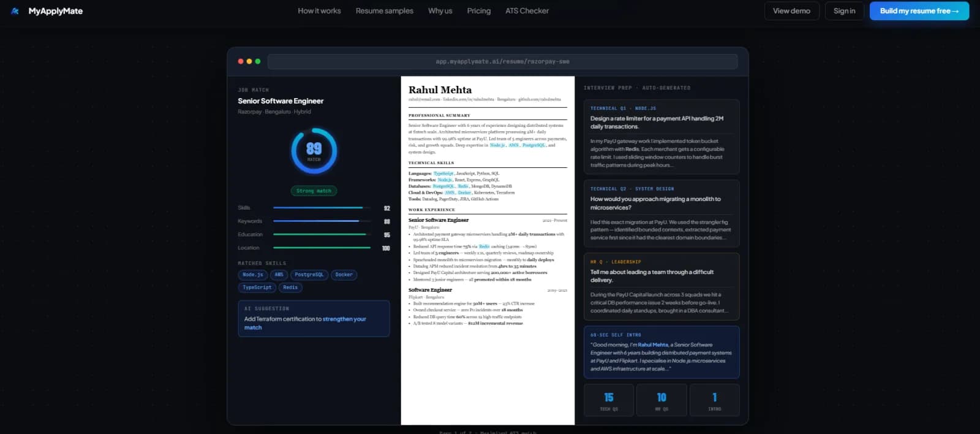Click the Job Match label

tap(253, 90)
